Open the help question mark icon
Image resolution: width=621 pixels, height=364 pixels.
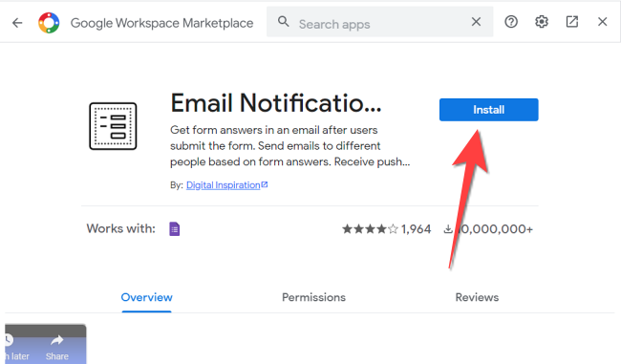point(511,22)
